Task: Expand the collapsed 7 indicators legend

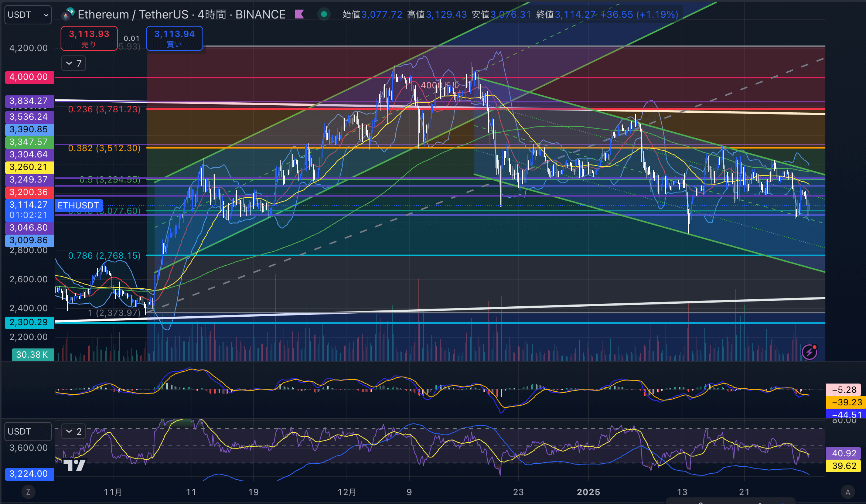Action: pos(74,64)
